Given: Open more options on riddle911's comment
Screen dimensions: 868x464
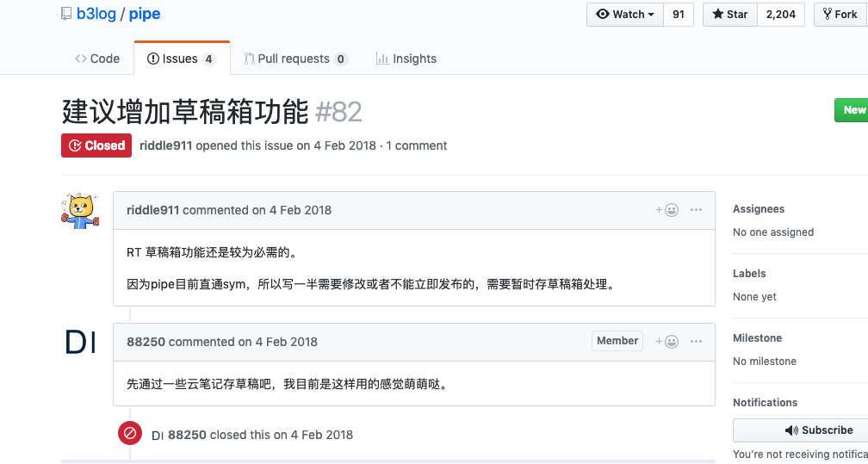Looking at the screenshot, I should tap(697, 210).
